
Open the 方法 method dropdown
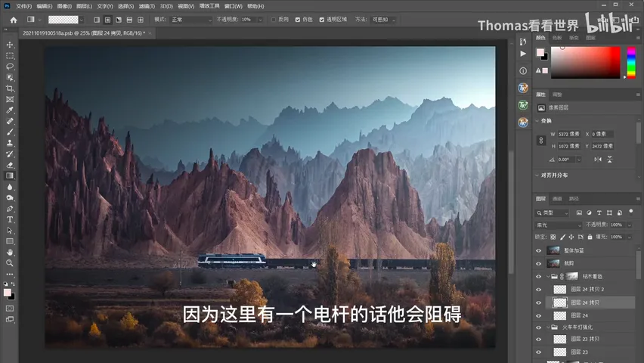tap(384, 20)
